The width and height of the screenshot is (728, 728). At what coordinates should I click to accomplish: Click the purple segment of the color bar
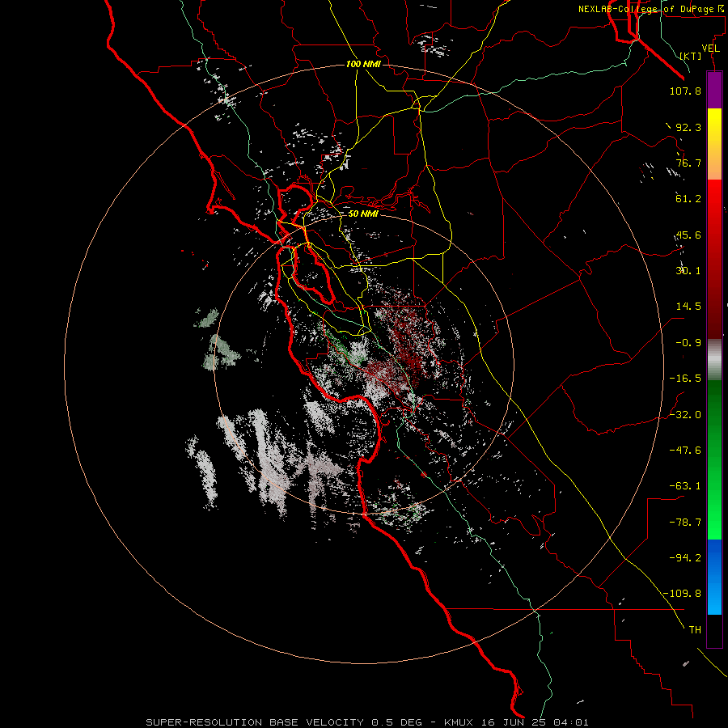[714, 90]
